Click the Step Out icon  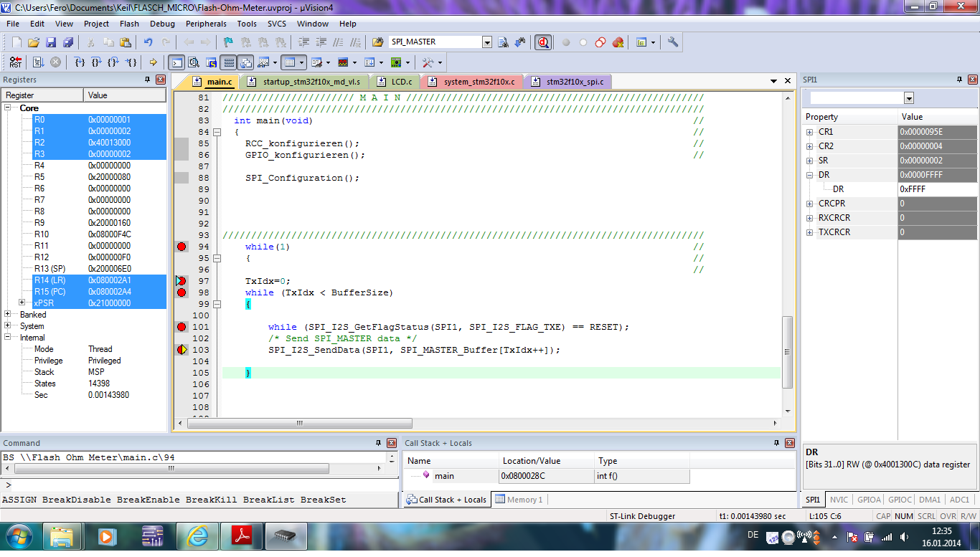click(x=113, y=62)
